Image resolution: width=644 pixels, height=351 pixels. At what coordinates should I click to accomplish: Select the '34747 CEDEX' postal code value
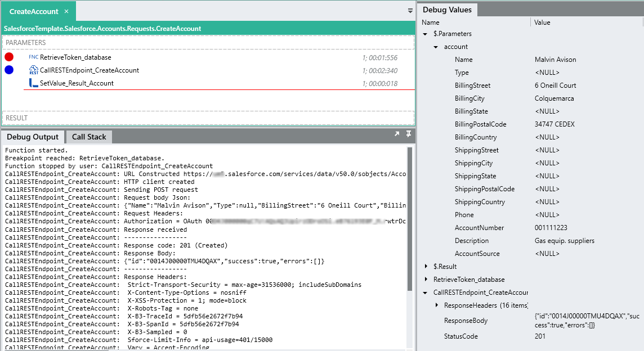point(554,124)
